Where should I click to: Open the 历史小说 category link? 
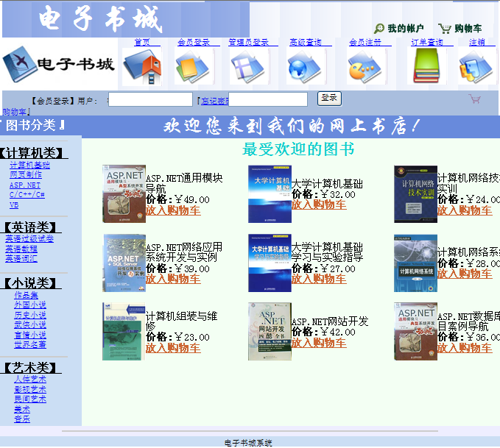click(30, 315)
